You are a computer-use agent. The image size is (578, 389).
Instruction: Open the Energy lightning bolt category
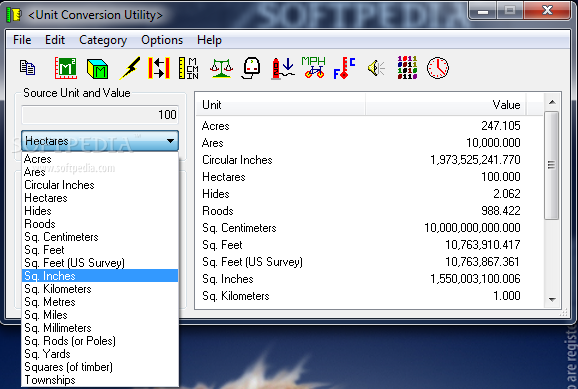pyautogui.click(x=129, y=68)
